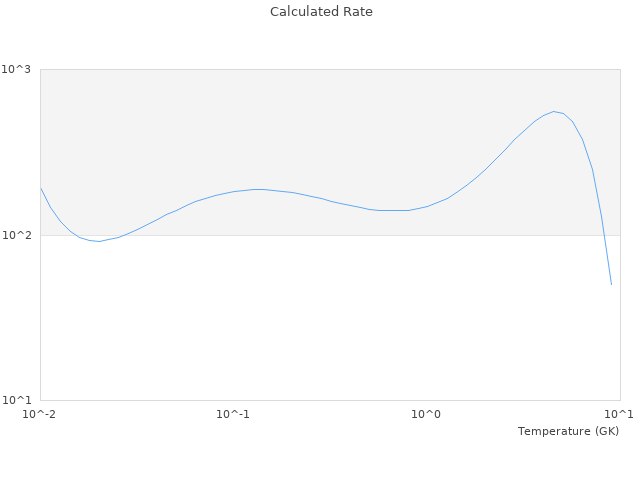Click the "Calculated Rate" chart title
The image size is (640, 480).
click(321, 12)
